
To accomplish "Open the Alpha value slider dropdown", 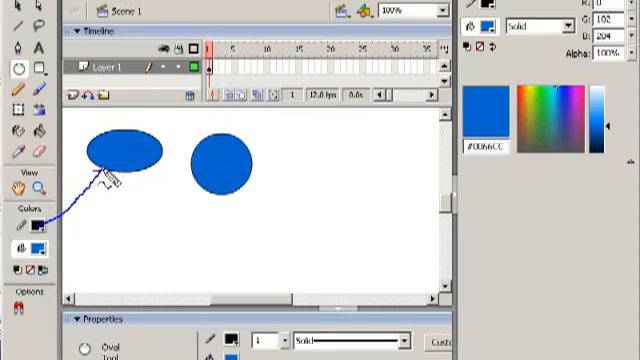I will (631, 53).
